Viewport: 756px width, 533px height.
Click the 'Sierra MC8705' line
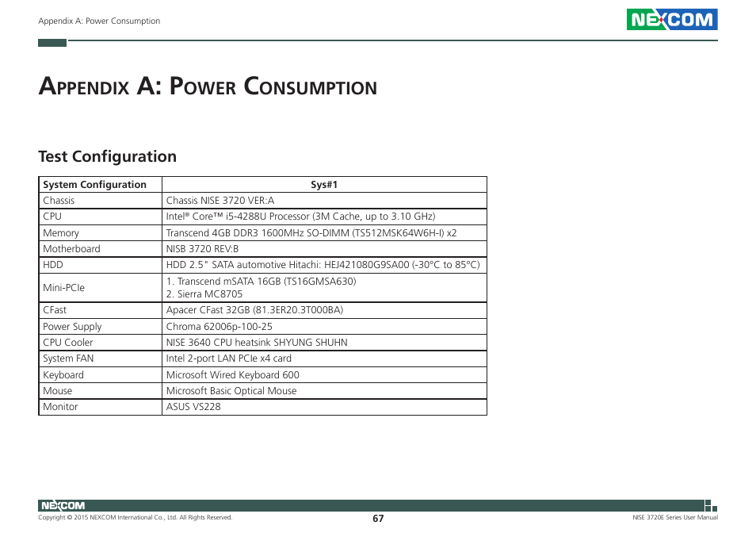coord(204,293)
